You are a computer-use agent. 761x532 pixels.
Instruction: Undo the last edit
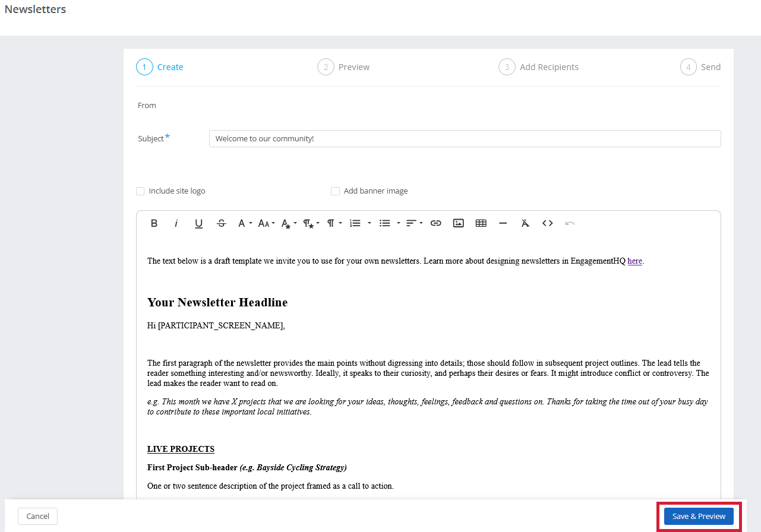click(x=570, y=223)
